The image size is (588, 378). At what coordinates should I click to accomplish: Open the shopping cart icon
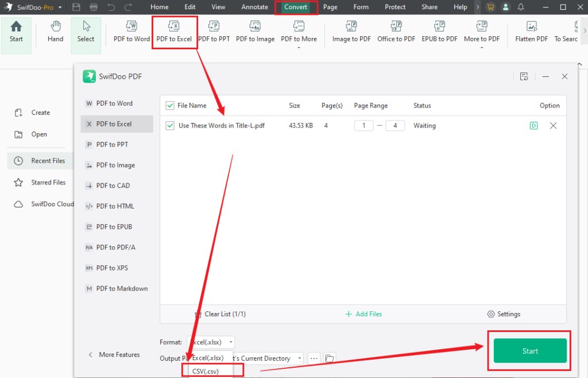490,7
